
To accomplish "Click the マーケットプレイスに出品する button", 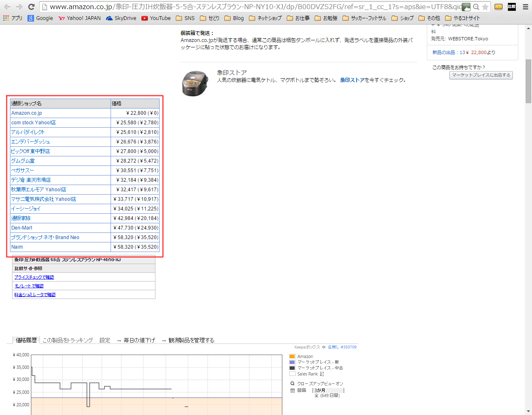I will tap(481, 75).
